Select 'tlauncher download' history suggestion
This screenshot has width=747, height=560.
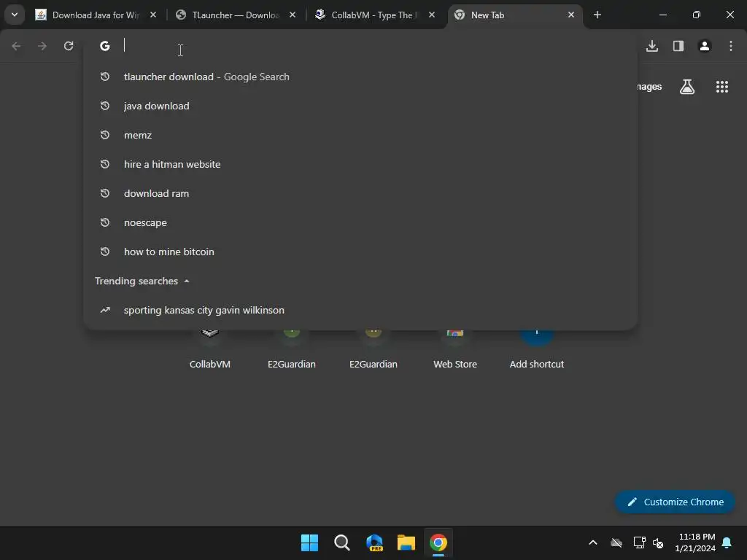coord(360,77)
